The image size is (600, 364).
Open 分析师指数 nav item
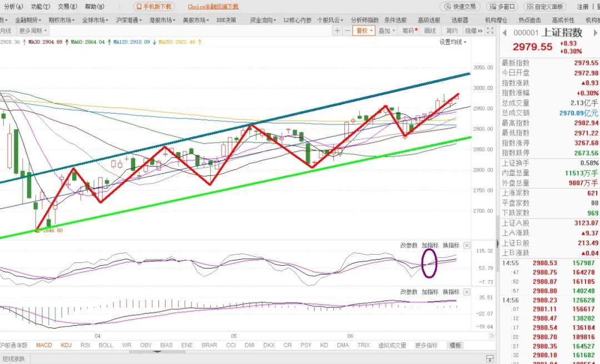point(364,20)
